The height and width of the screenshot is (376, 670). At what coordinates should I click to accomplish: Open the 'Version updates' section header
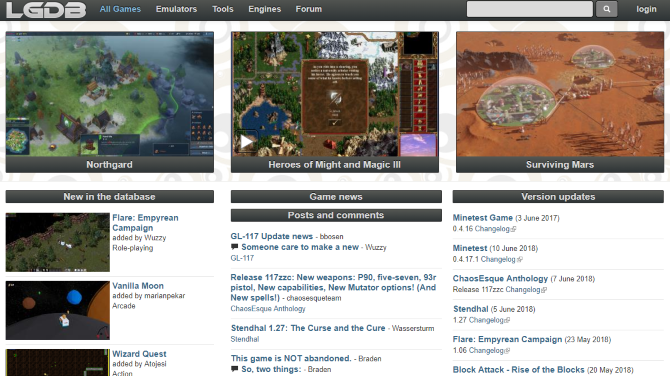[x=558, y=197]
